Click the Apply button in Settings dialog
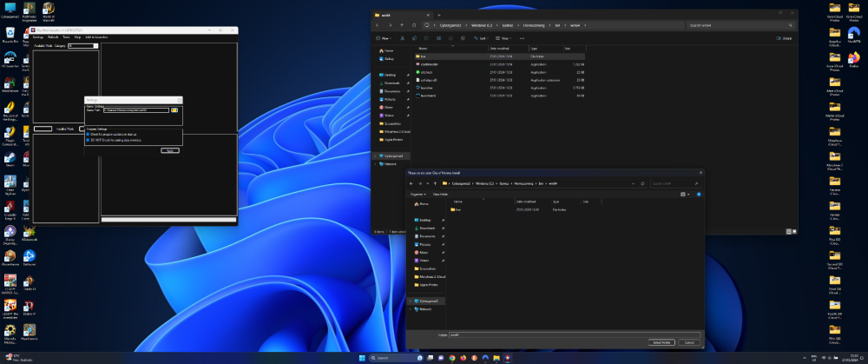The image size is (868, 364). click(x=170, y=150)
